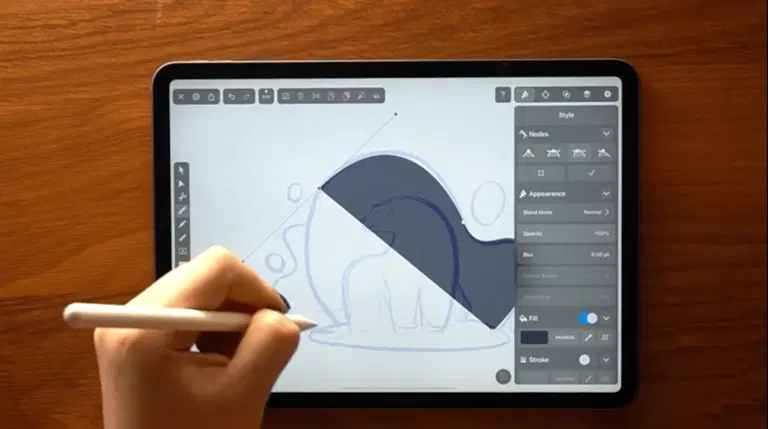Choose the Selection arrow tool

(182, 170)
